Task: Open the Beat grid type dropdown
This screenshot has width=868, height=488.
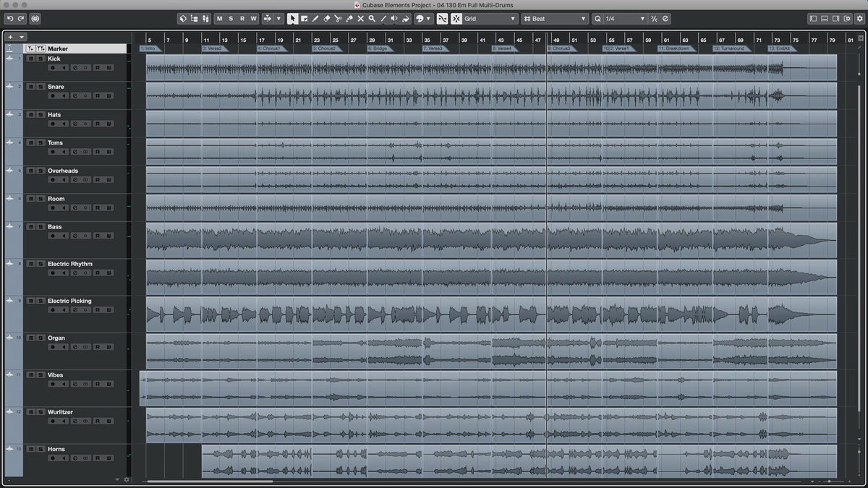Action: click(x=555, y=19)
